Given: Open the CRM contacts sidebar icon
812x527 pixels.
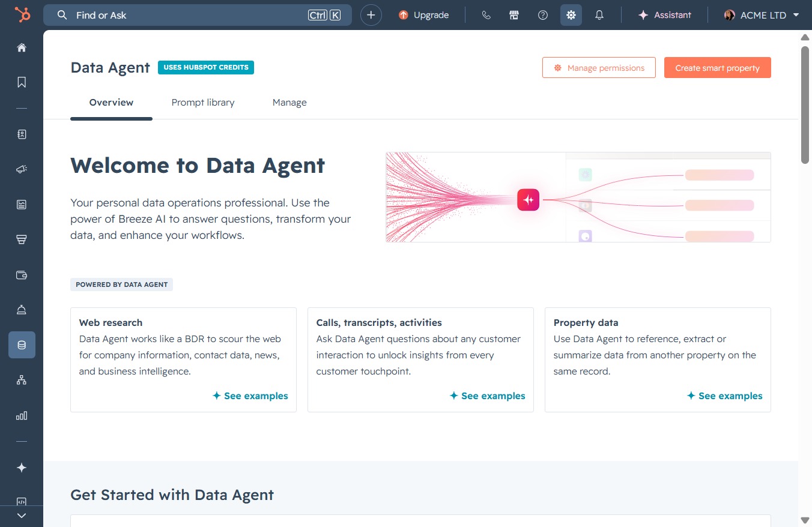Looking at the screenshot, I should 22,134.
